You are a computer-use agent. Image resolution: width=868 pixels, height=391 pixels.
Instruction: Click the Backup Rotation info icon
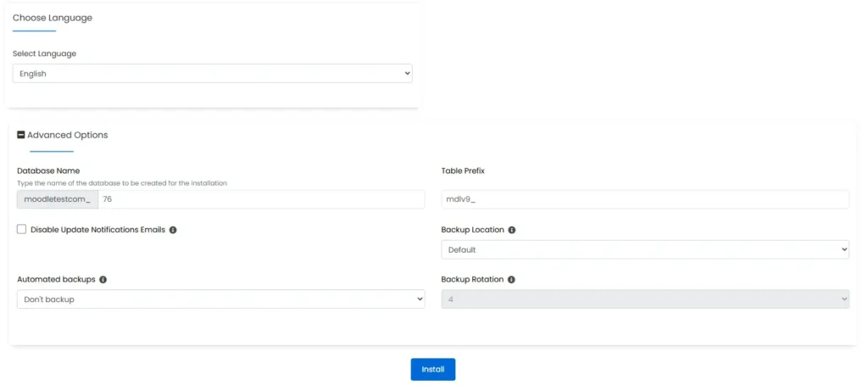(512, 279)
